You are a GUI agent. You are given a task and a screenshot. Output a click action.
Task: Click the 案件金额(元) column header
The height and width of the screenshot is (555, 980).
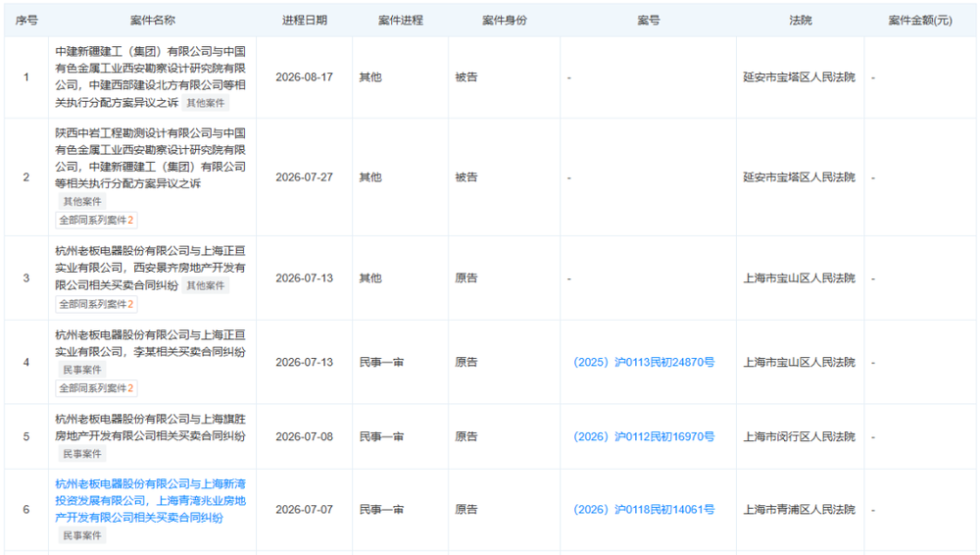(920, 20)
